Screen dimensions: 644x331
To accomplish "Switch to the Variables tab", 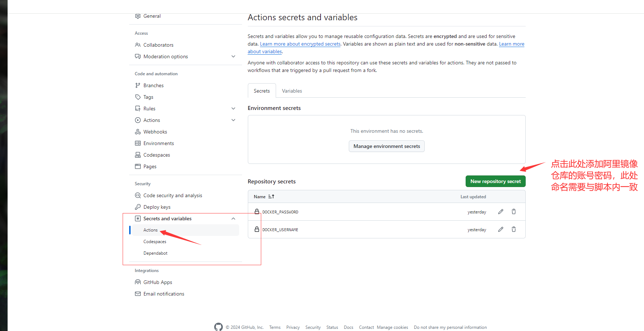I will 292,91.
